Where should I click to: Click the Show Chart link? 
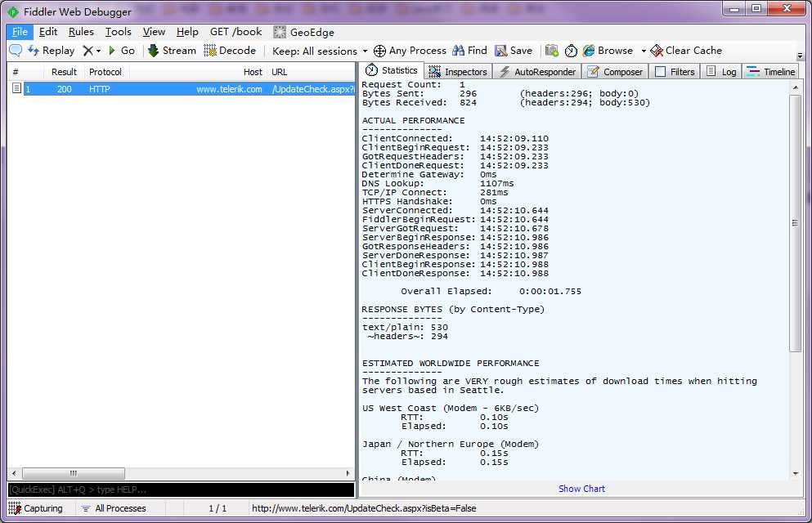[581, 489]
